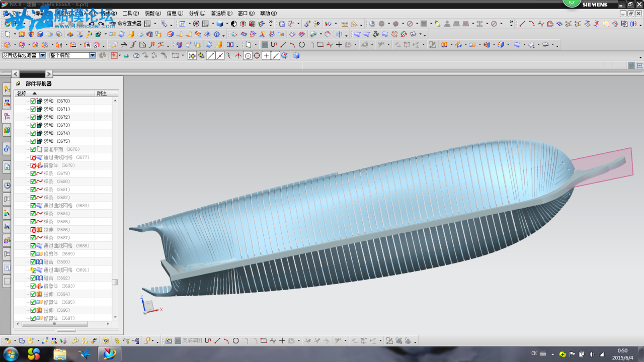Uncheck the 求和 (3673) feature checkbox
This screenshot has width=644, height=362.
(33, 125)
